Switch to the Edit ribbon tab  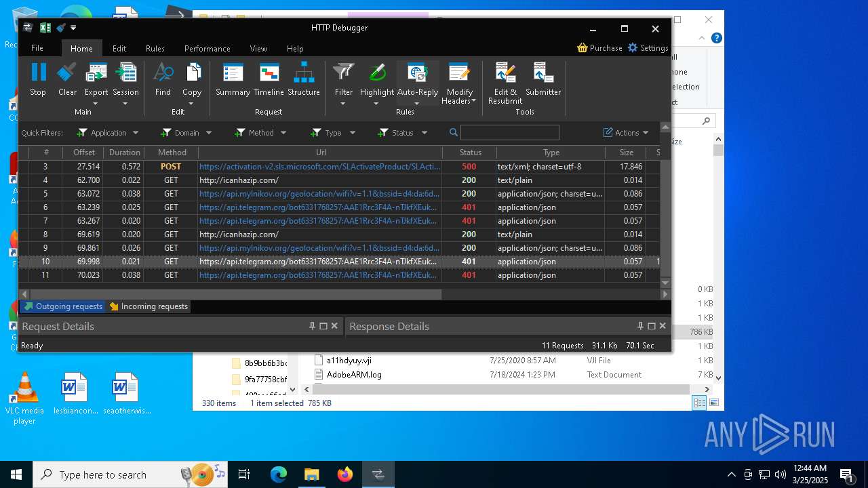click(119, 48)
